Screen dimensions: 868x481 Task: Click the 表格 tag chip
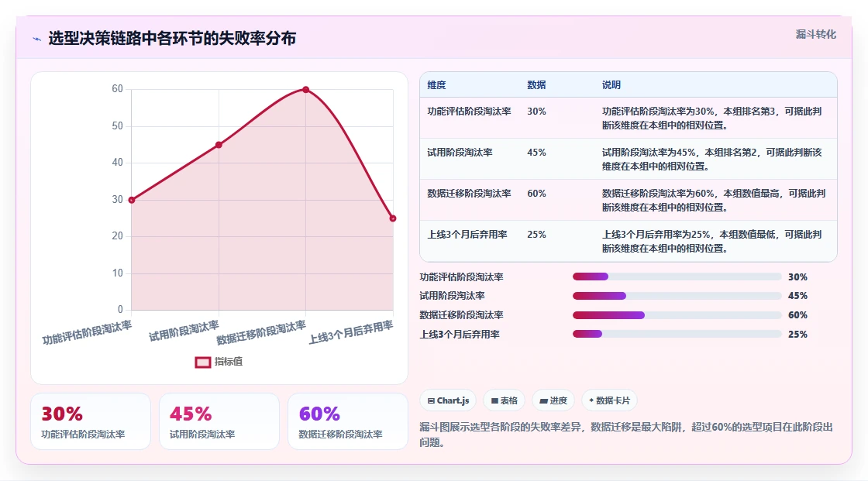(505, 400)
